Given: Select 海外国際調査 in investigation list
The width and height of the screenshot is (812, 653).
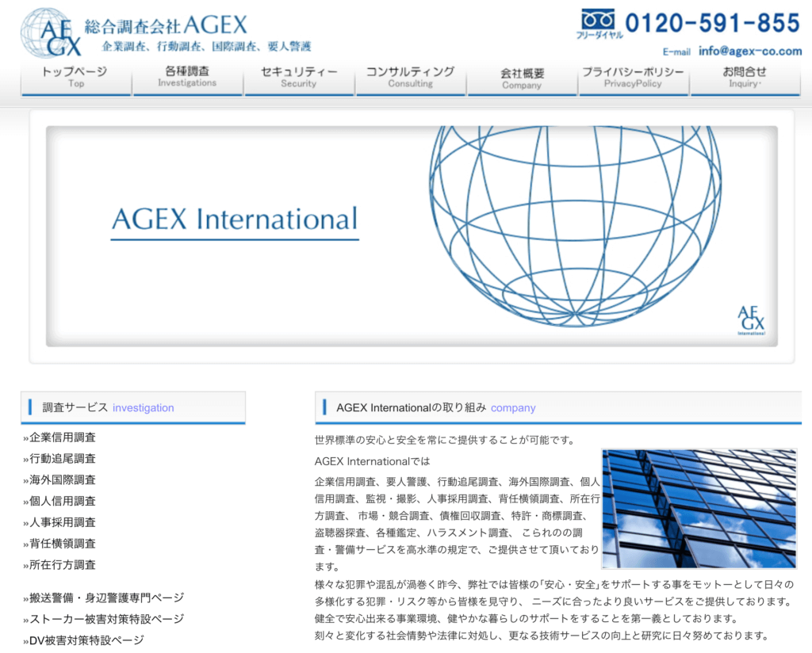Looking at the screenshot, I should (x=63, y=480).
